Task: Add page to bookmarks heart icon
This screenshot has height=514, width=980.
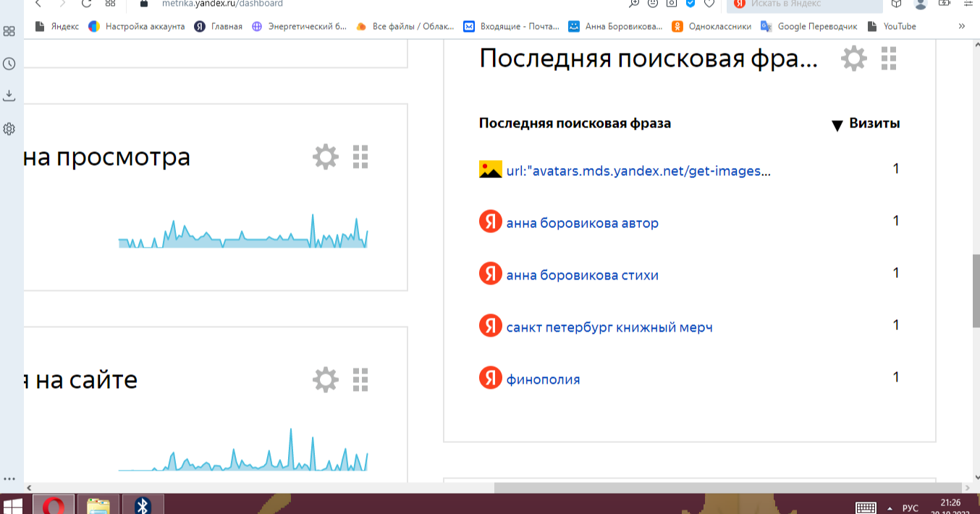Action: [709, 4]
